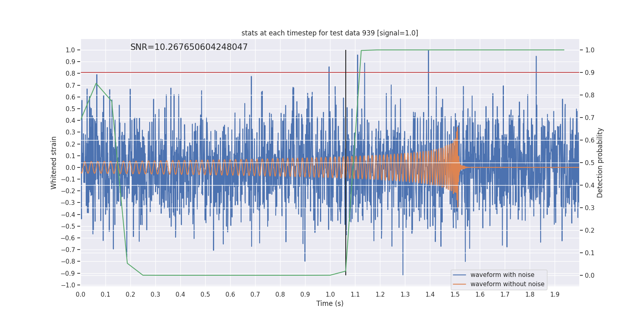The height and width of the screenshot is (322, 644).
Task: Click the orange line sample in the legend
Action: (460, 284)
